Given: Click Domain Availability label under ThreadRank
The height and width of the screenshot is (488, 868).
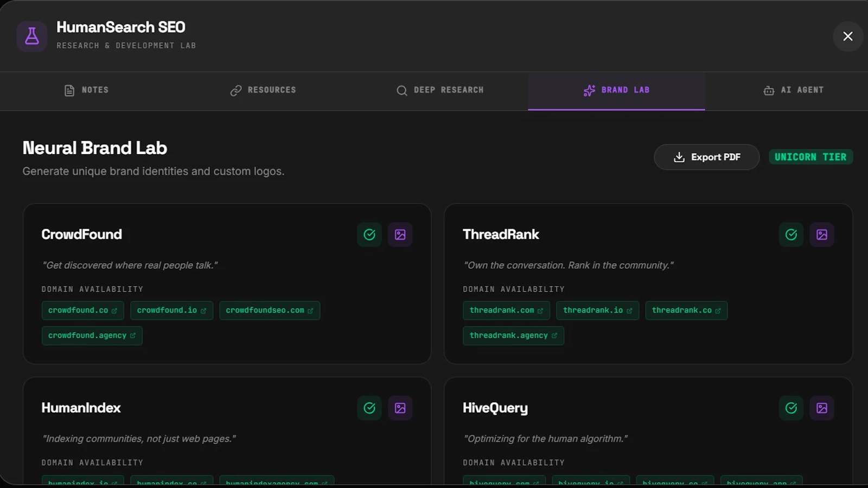Looking at the screenshot, I should click(x=514, y=289).
